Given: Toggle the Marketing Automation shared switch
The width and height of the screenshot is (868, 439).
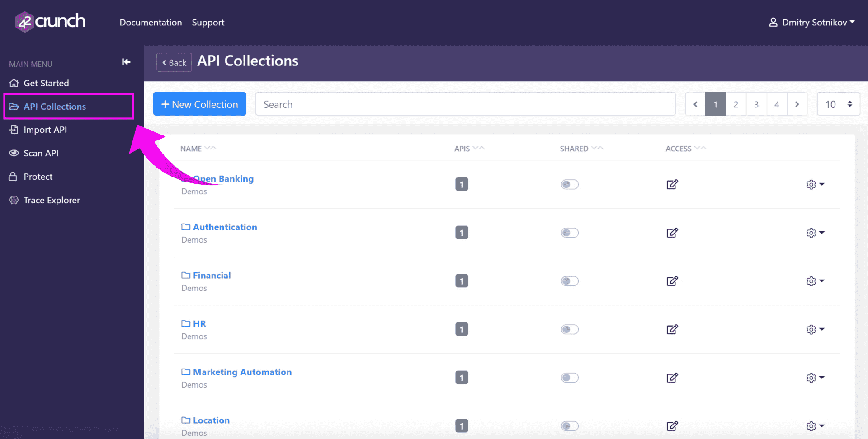Looking at the screenshot, I should [x=570, y=378].
